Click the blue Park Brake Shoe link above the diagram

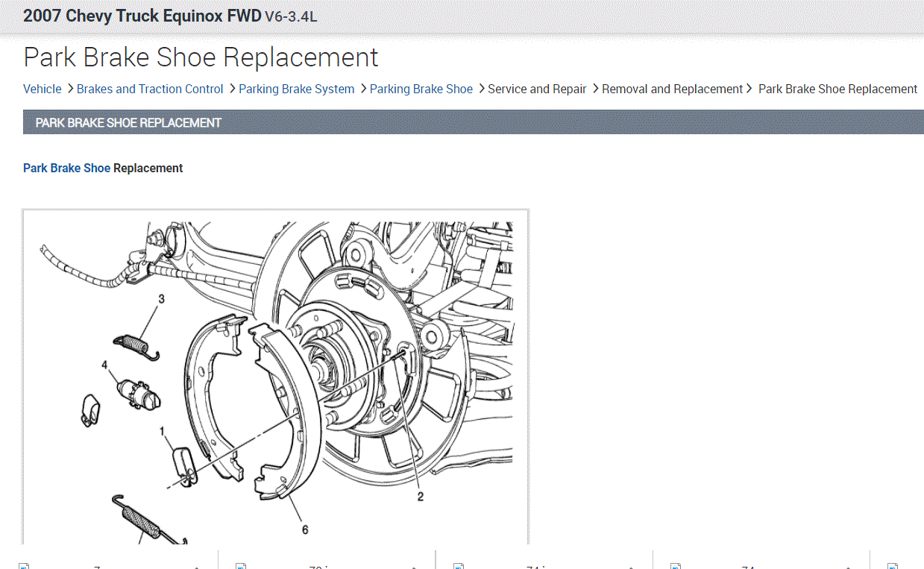point(66,168)
